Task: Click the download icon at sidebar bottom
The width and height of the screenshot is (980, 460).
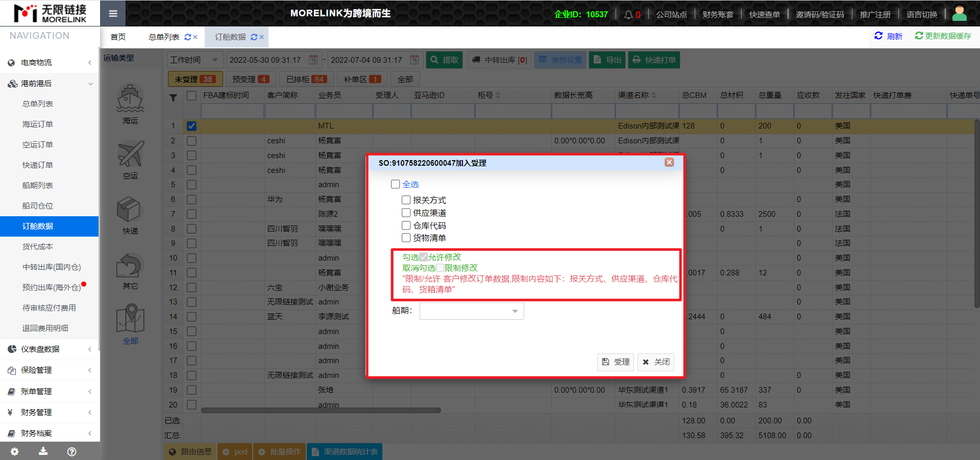Action: point(43,451)
